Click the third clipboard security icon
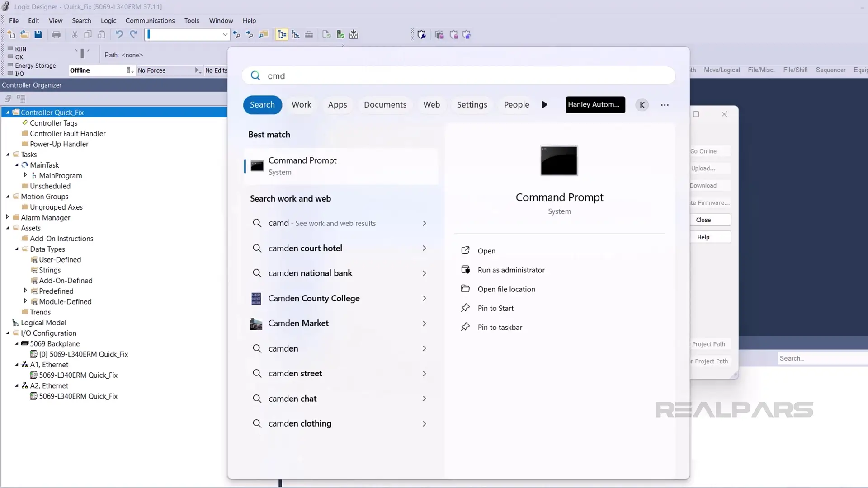868x488 pixels. pos(467,34)
